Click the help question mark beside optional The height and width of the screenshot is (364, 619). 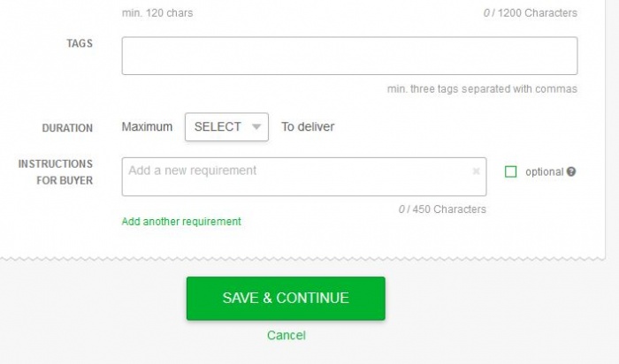tap(571, 171)
